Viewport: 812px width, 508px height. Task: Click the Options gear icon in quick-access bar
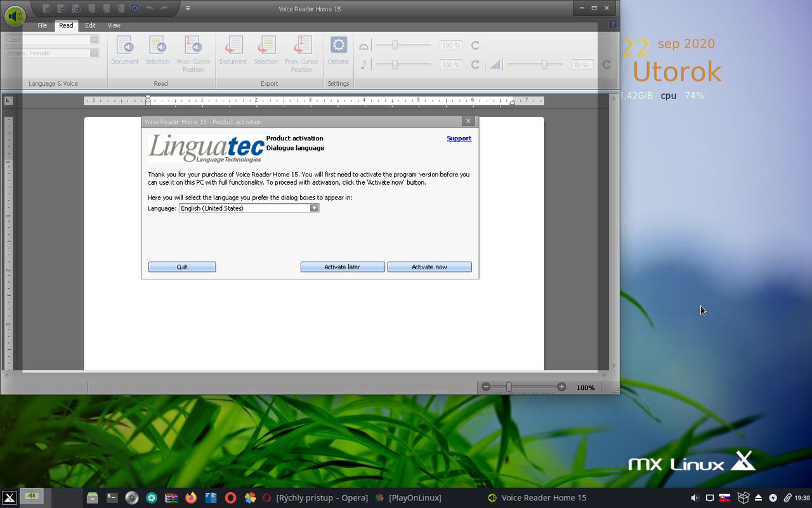pyautogui.click(x=134, y=8)
